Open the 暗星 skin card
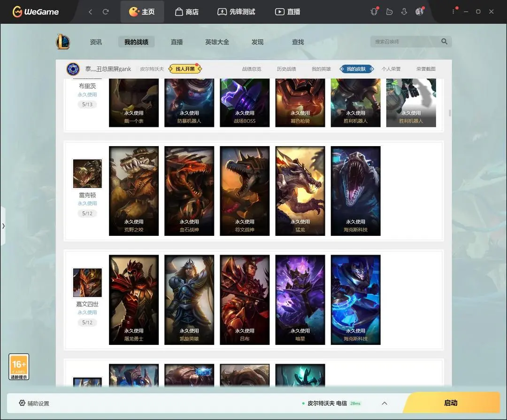Image resolution: width=507 pixels, height=420 pixels. pos(300,300)
